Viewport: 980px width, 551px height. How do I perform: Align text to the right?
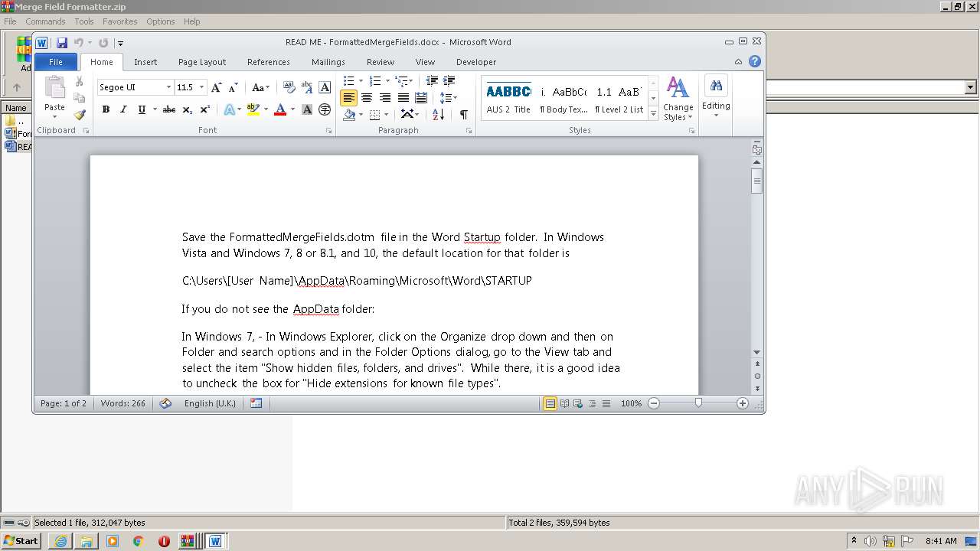click(x=385, y=97)
